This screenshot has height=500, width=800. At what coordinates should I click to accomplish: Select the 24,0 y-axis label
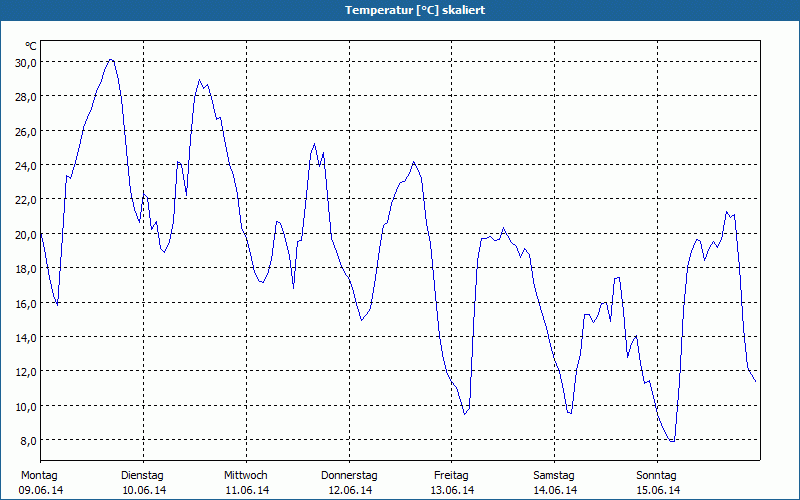click(25, 165)
